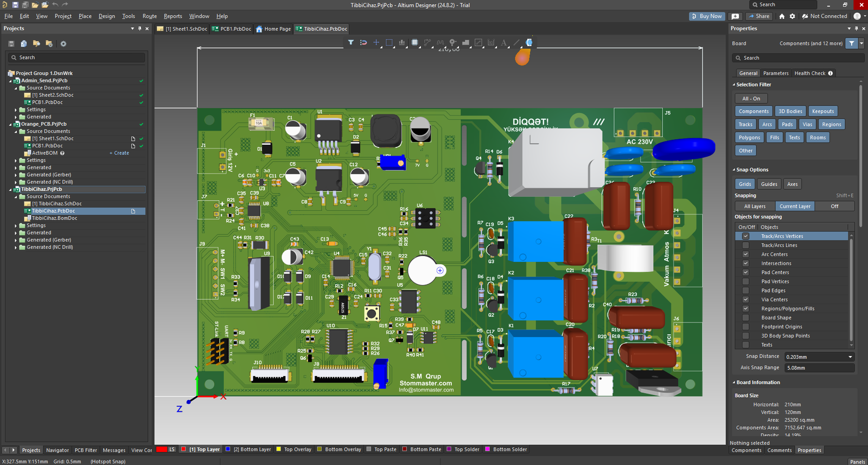
Task: Toggle the Track/Arcs Vertices snap checkbox
Action: 745,236
